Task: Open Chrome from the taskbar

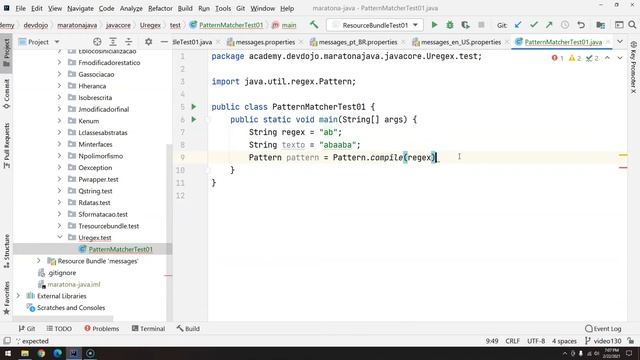Action: 41,353
